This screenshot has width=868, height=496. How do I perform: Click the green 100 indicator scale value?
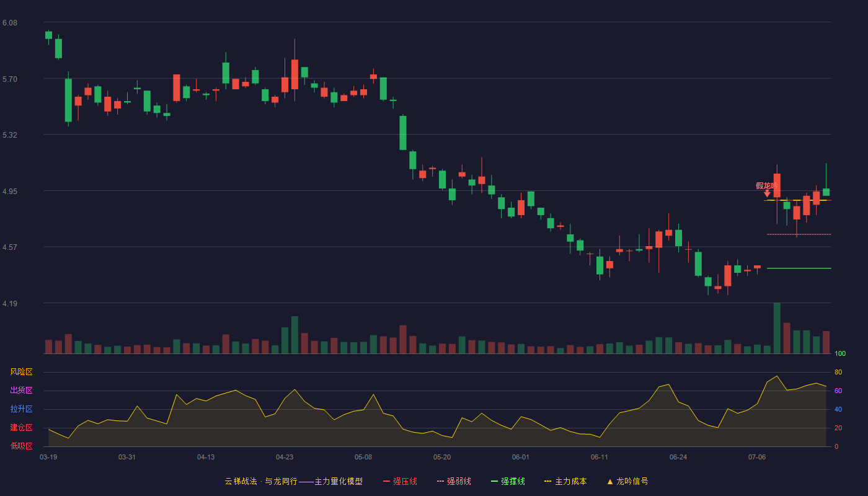point(840,354)
